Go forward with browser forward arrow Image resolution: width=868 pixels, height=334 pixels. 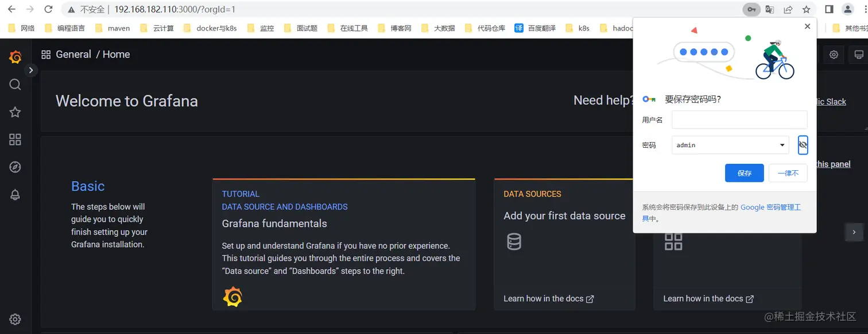pos(30,9)
